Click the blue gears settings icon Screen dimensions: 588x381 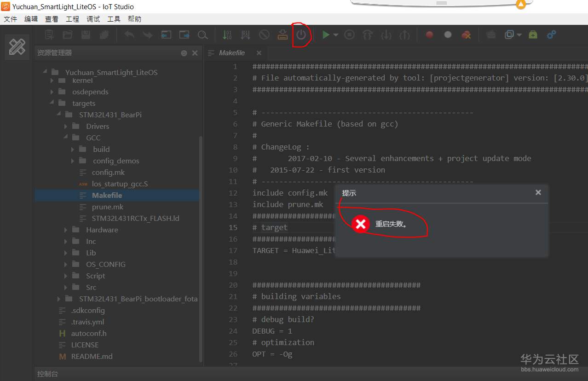click(x=551, y=35)
